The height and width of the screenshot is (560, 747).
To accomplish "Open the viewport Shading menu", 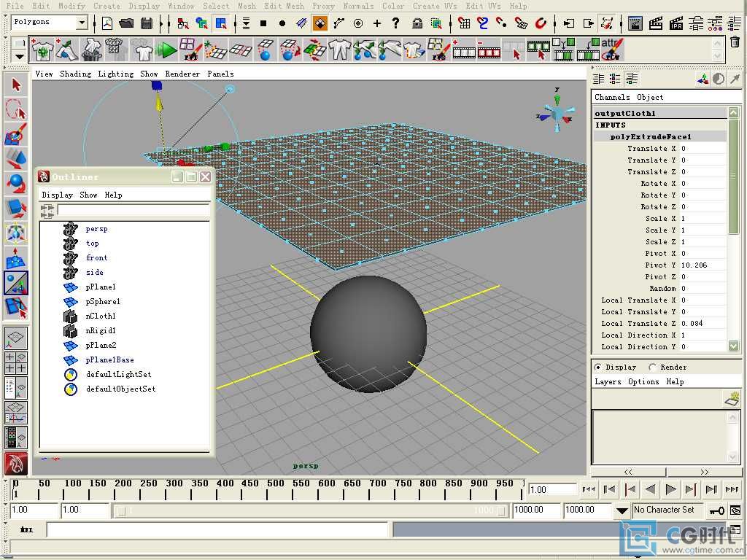I will point(75,74).
